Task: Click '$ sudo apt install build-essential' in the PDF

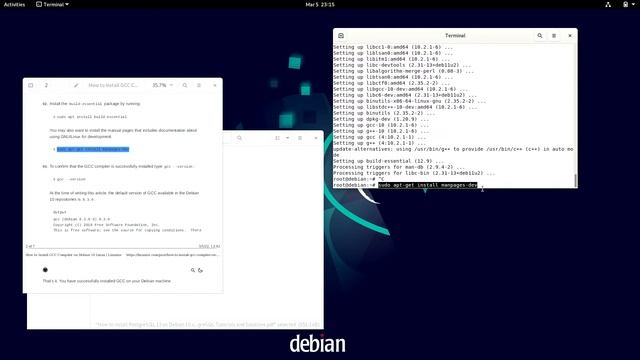Action: (90, 117)
